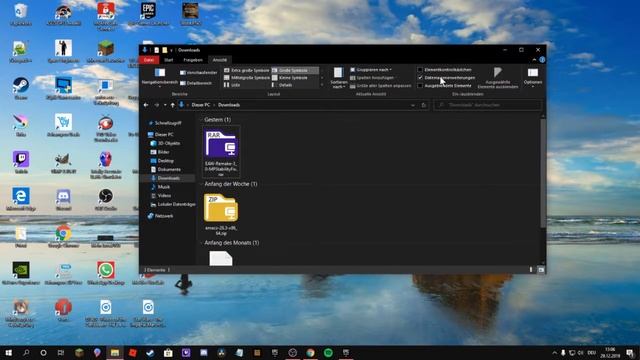
Task: Click Größe aller Spalten anpassen
Action: (380, 86)
